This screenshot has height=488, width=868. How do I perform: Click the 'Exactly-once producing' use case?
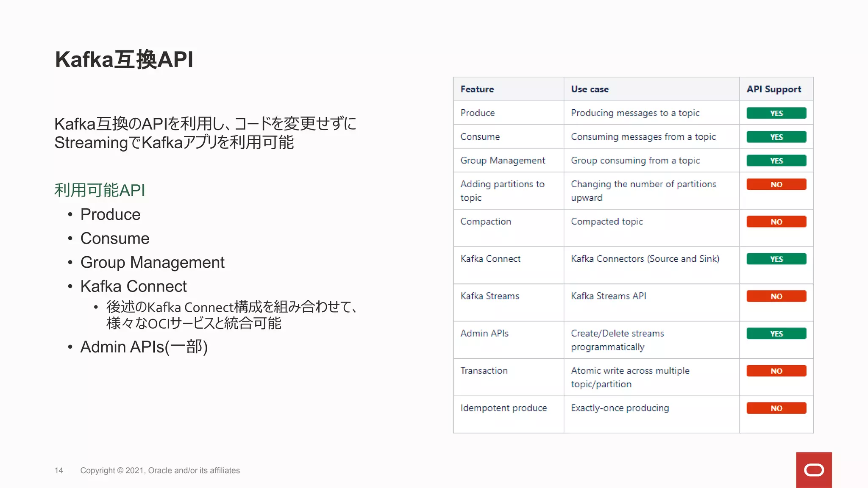pyautogui.click(x=620, y=408)
